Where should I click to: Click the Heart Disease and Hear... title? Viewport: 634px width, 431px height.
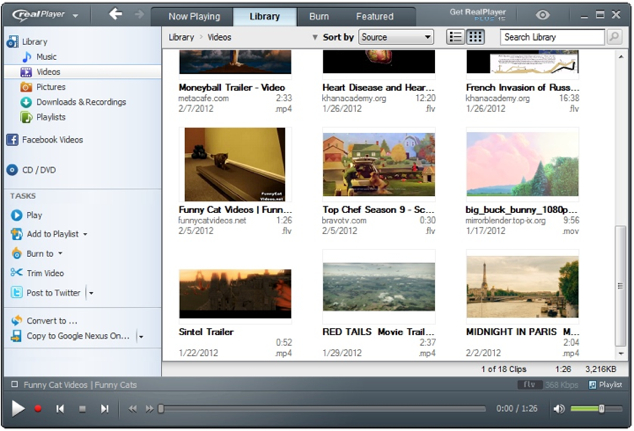(x=378, y=87)
